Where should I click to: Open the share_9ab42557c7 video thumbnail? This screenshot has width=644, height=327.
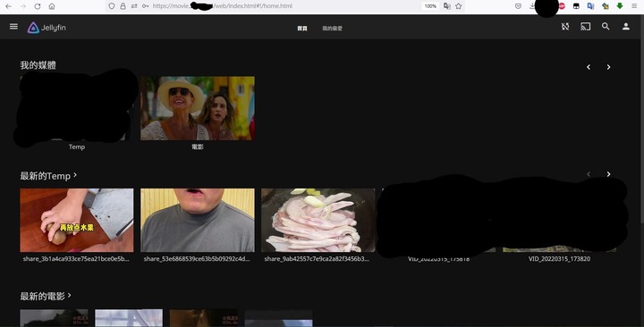318,221
